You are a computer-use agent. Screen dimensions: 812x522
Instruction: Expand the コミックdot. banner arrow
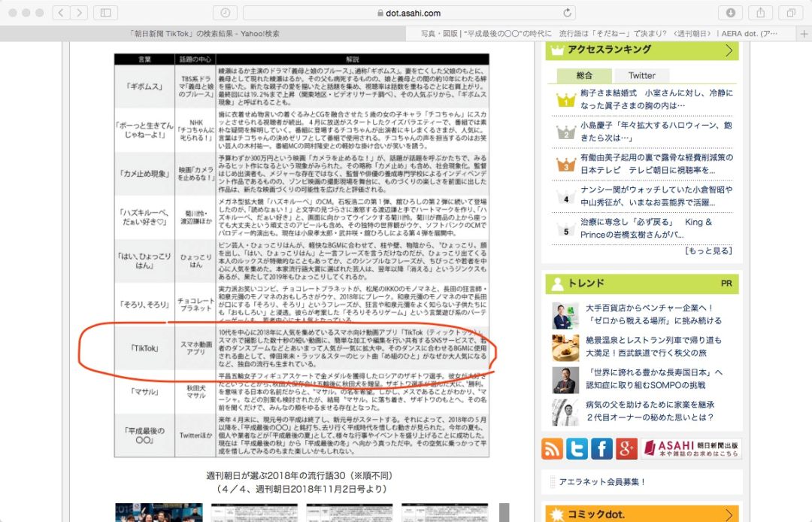(728, 514)
